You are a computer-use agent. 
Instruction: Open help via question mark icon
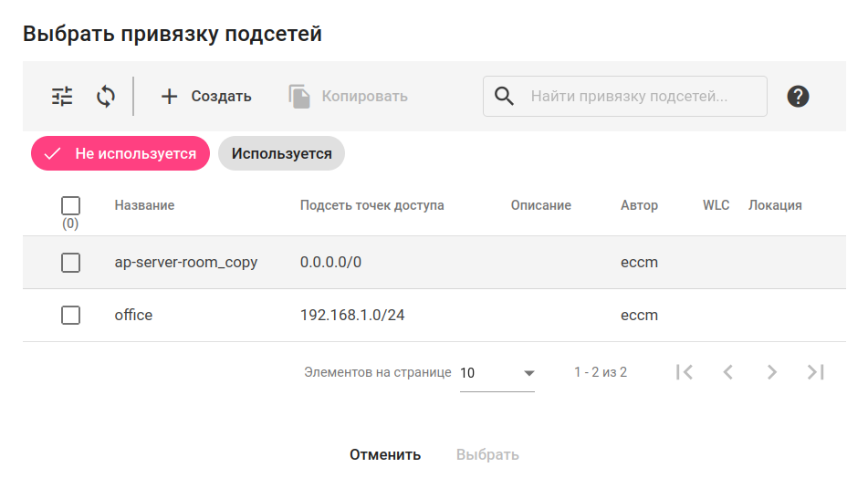[798, 96]
